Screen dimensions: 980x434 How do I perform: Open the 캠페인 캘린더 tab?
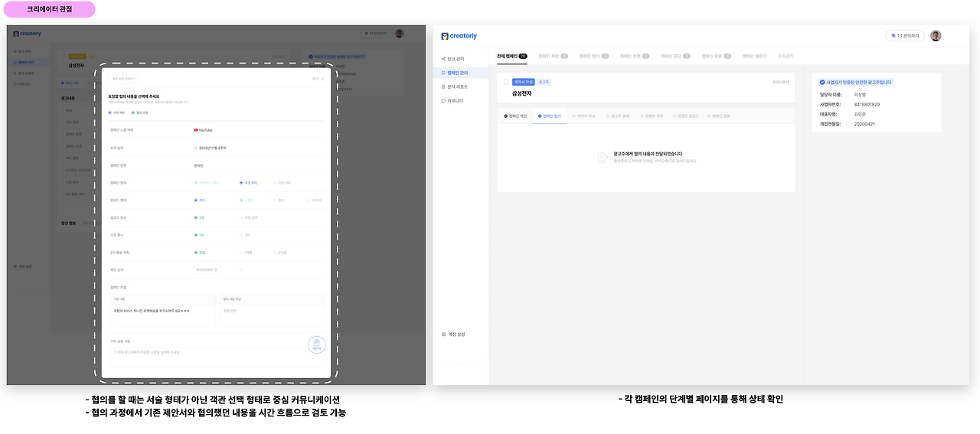754,56
